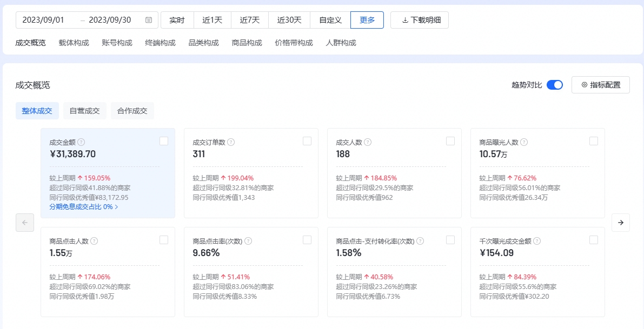Go to next metrics page with right arrow

click(620, 223)
